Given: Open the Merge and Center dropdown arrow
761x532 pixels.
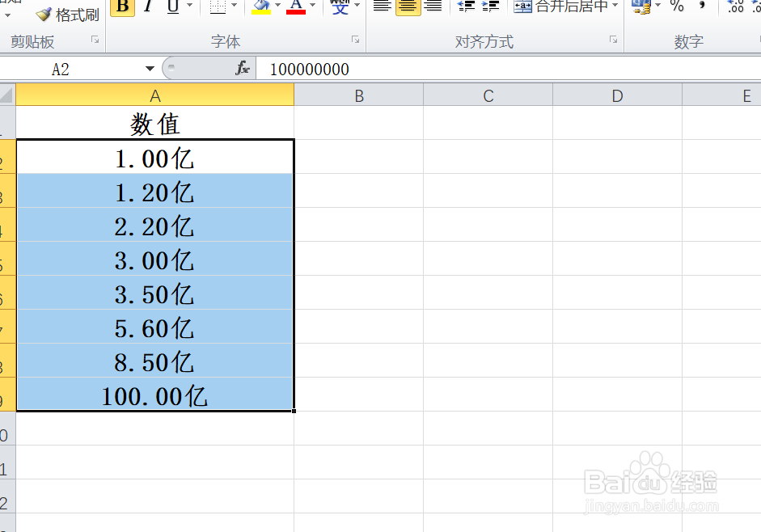Looking at the screenshot, I should pos(615,6).
